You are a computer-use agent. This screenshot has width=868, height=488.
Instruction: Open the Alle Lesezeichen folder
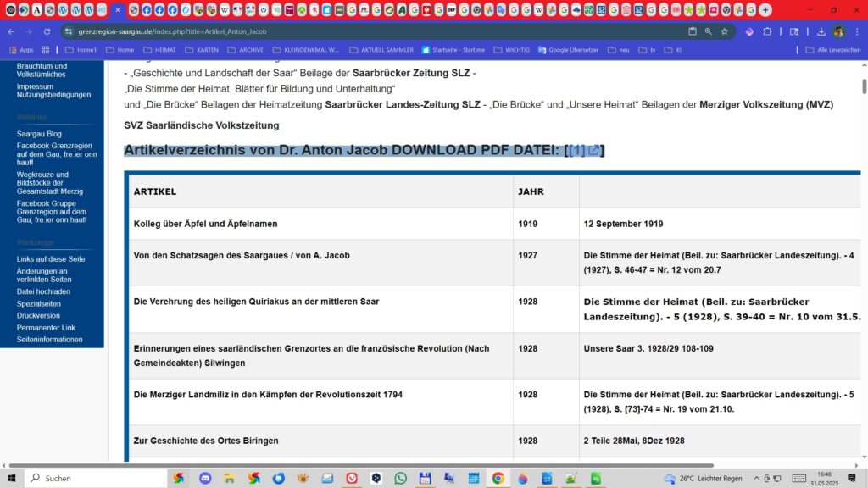pyautogui.click(x=833, y=50)
